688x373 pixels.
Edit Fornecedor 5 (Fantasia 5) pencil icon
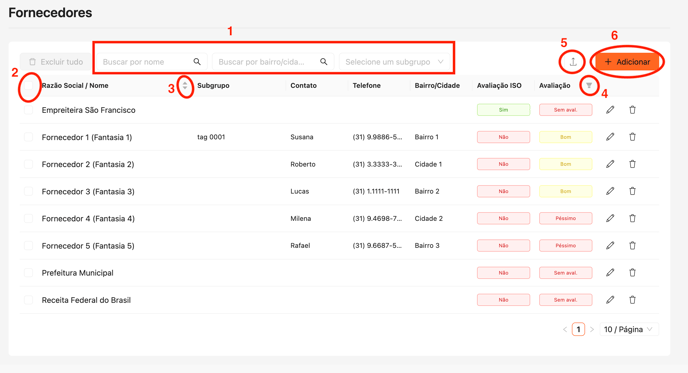[x=610, y=245]
